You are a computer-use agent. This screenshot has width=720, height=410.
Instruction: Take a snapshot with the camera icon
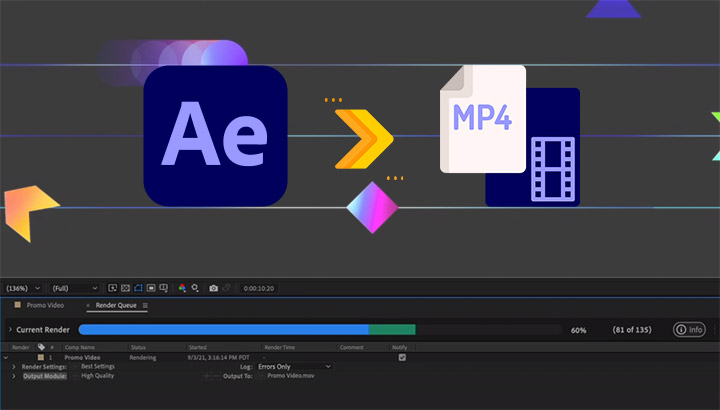point(214,288)
